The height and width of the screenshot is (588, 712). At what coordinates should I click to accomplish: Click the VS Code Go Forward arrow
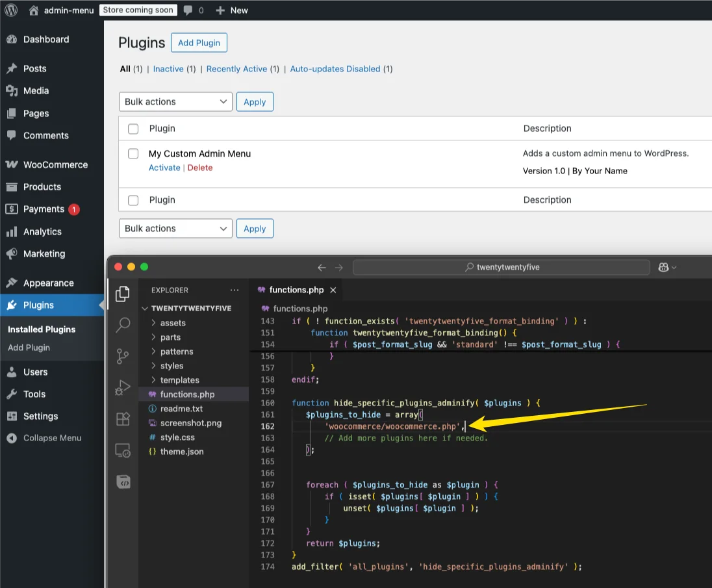[x=338, y=268]
